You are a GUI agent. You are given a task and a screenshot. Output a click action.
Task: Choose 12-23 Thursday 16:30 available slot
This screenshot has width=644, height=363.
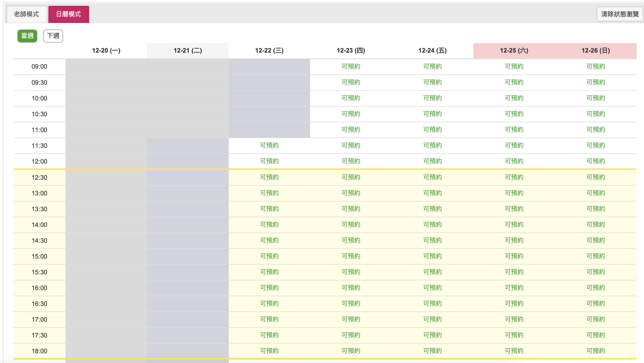(351, 304)
